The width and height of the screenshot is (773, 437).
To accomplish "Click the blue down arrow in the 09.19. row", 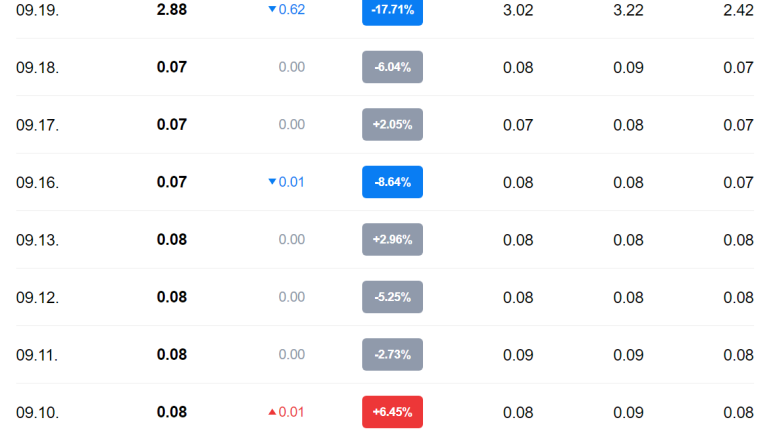I will point(272,10).
